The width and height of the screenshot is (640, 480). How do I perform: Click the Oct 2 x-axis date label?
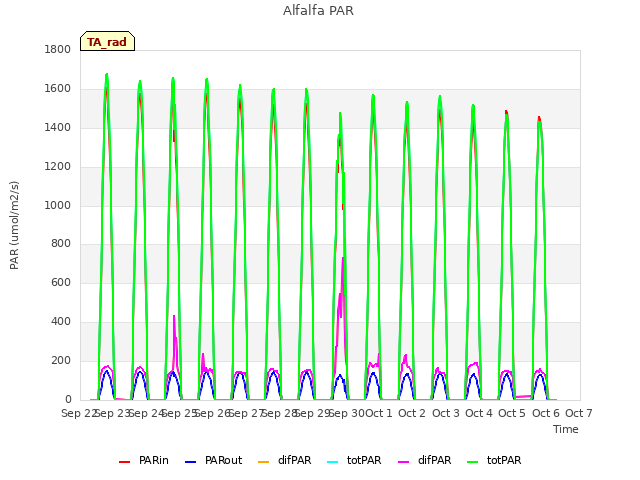click(x=412, y=413)
